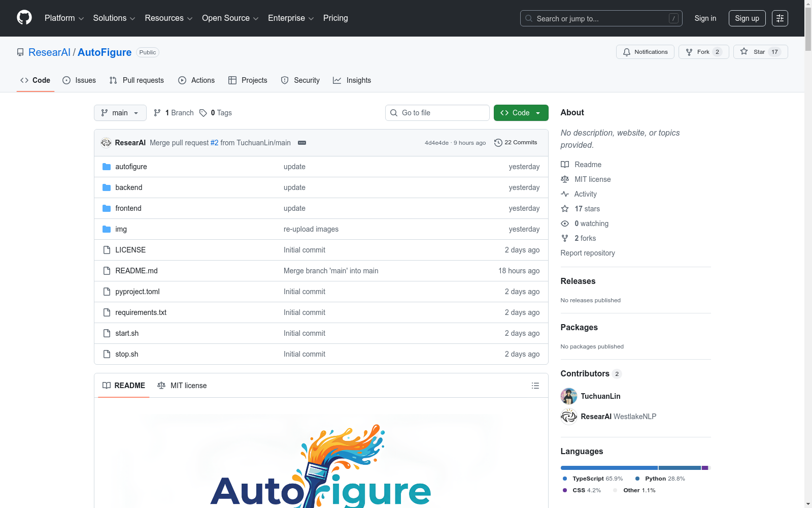Open the Pricing link
The height and width of the screenshot is (508, 812).
coord(335,18)
